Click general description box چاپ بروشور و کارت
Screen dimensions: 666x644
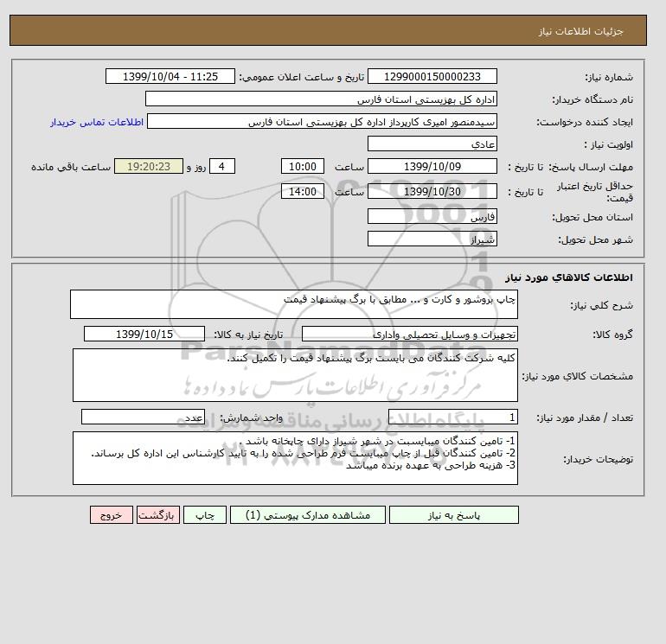[294, 304]
